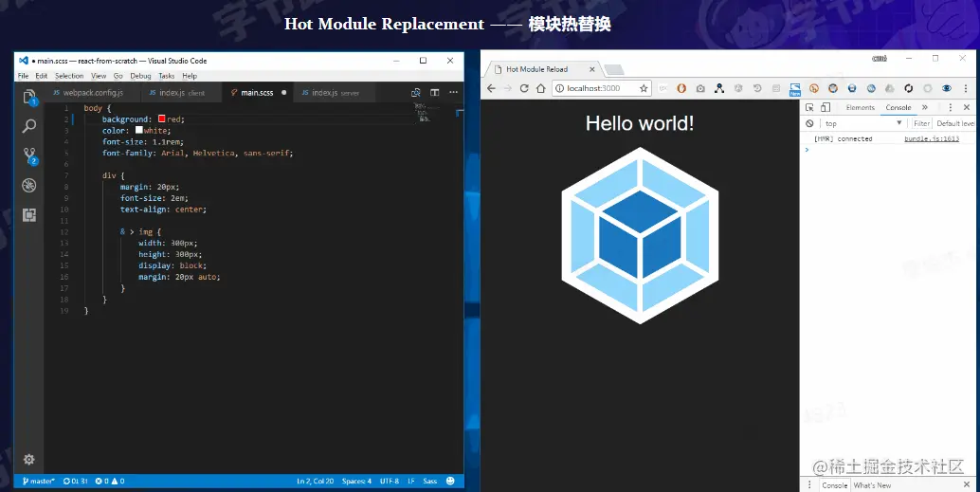Close the DevTools panel
This screenshot has height=492, width=980.
point(967,107)
